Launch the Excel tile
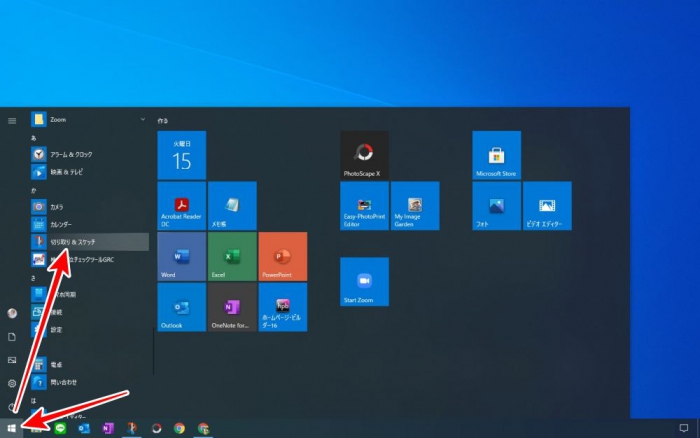The width and height of the screenshot is (700, 438). (x=232, y=256)
